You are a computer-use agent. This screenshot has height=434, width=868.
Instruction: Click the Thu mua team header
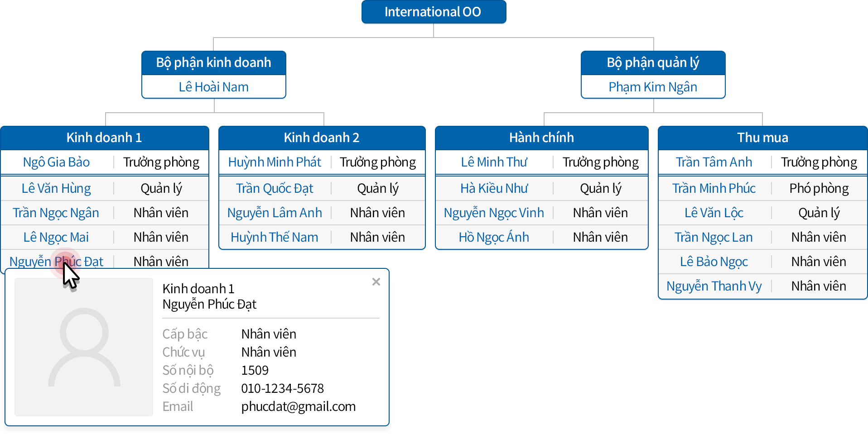762,138
